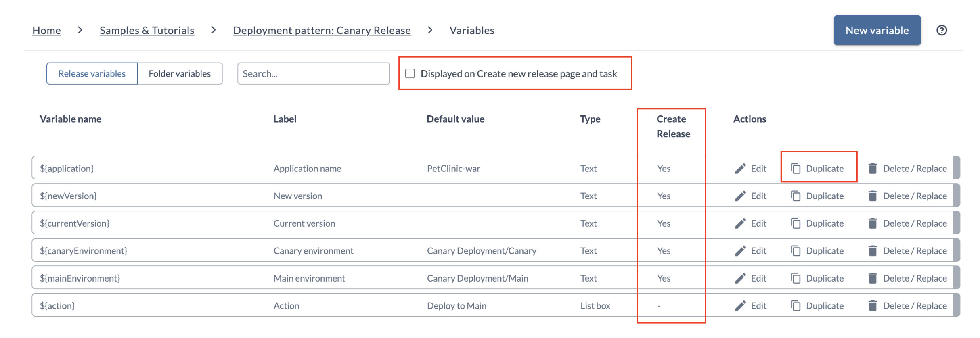The image size is (980, 338).
Task: Select the ${canaryEnvironment} variable name
Action: 84,251
